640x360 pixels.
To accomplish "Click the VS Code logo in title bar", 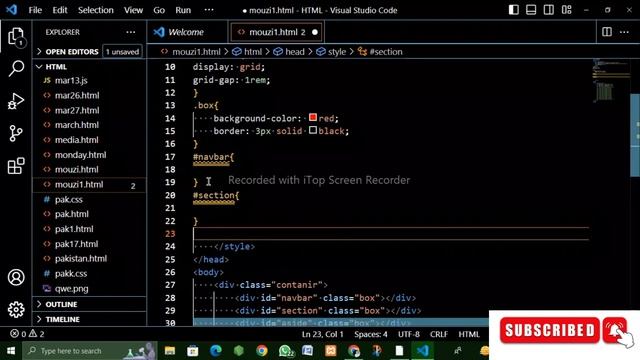I will point(11,9).
